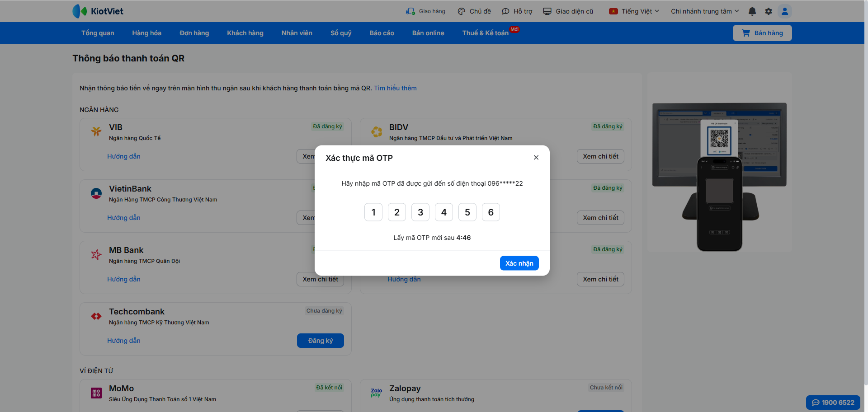Viewport: 868px width, 412px height.
Task: Confirm OTP with Xác nhận button
Action: click(x=519, y=263)
